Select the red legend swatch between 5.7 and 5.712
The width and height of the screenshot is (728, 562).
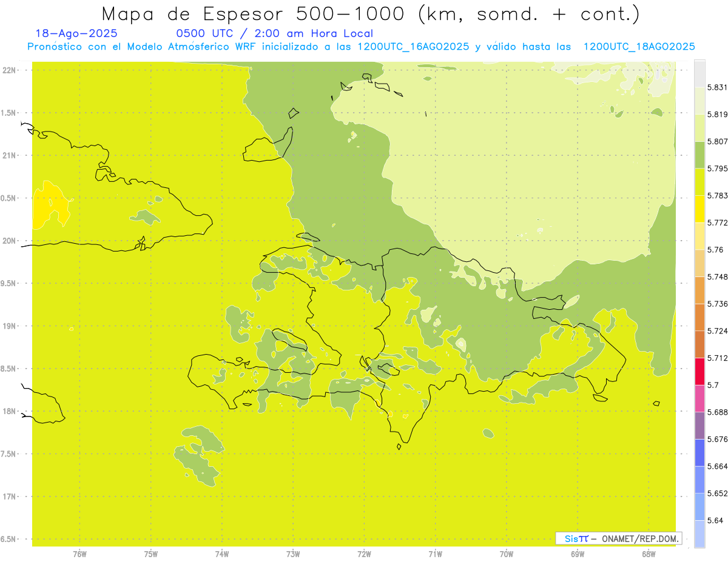699,371
